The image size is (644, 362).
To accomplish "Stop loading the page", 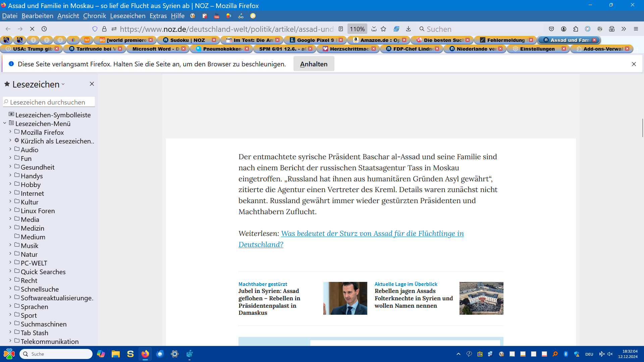I will 32,29.
